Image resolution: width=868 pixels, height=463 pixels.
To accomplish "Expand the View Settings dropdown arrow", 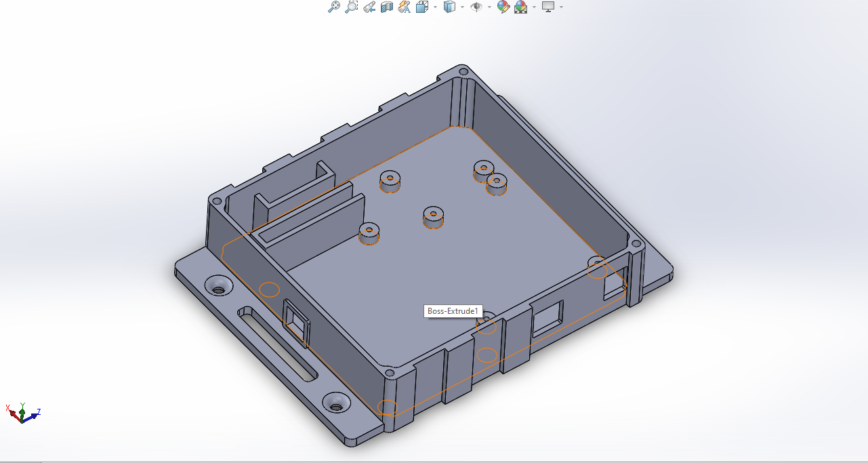I will pyautogui.click(x=561, y=7).
